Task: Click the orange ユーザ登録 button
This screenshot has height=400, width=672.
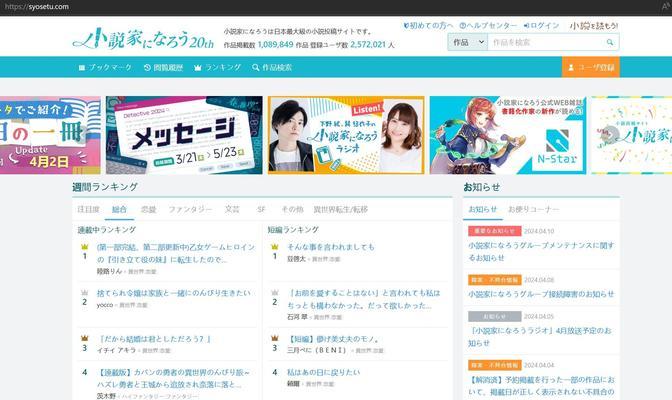Action: tap(591, 67)
